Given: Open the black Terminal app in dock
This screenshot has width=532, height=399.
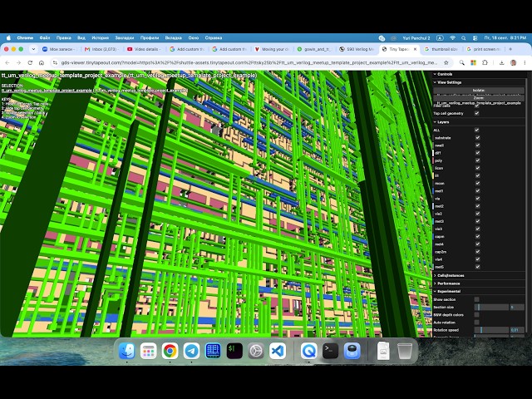Looking at the screenshot, I should [x=330, y=351].
